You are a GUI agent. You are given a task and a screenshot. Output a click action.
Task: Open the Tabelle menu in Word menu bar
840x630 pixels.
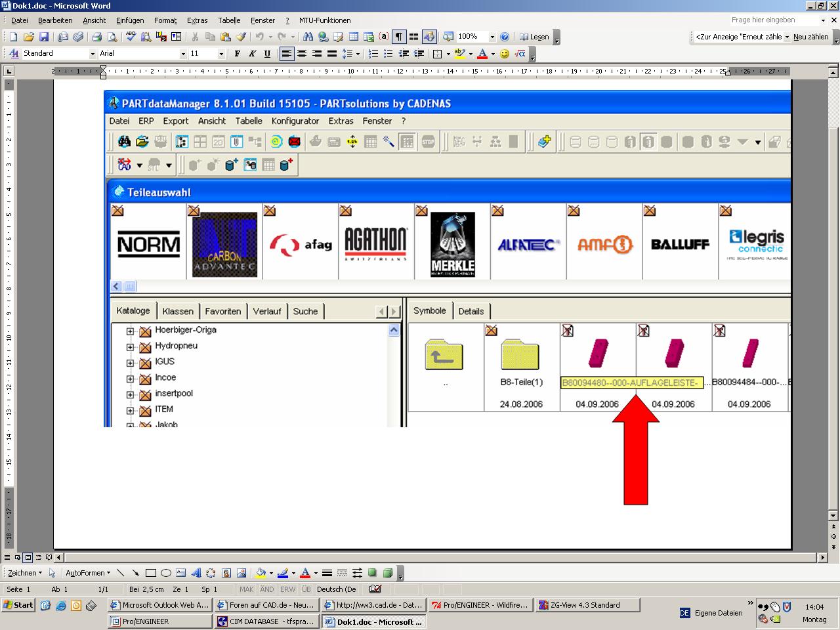point(229,20)
